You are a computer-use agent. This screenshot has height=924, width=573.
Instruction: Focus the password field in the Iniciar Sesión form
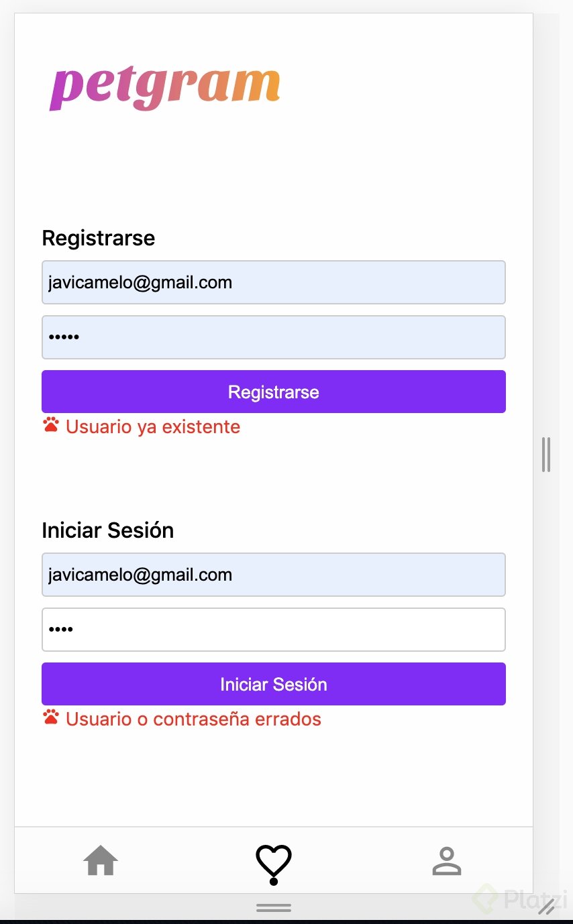pos(273,630)
